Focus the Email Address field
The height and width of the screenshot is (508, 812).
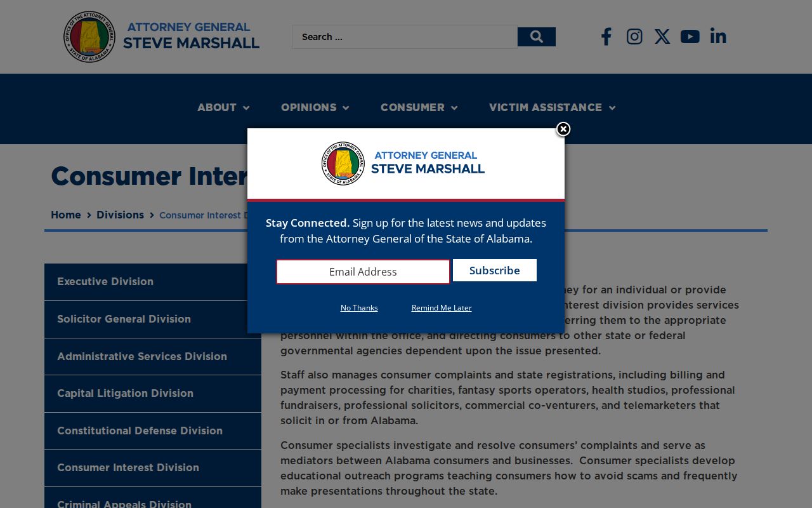point(363,272)
